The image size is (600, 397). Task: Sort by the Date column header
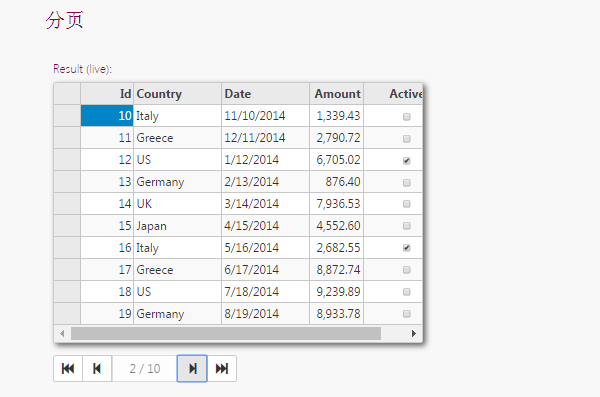pos(265,94)
